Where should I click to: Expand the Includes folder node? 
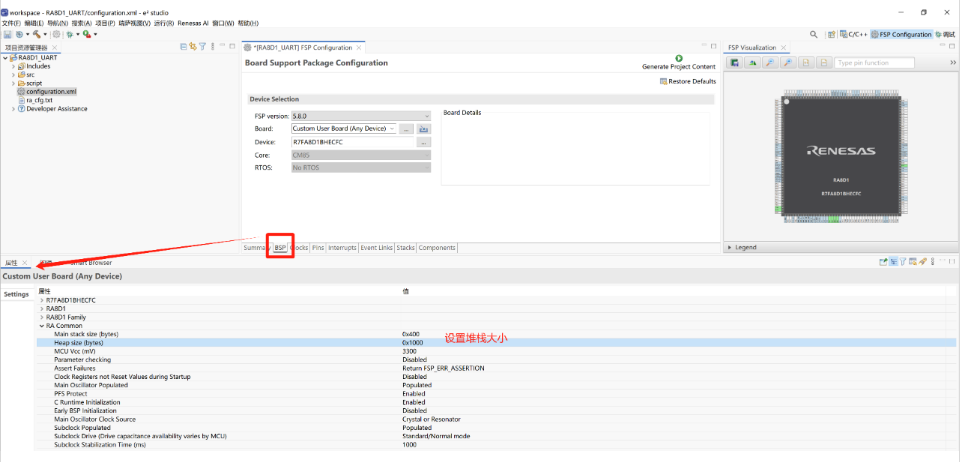(13, 66)
